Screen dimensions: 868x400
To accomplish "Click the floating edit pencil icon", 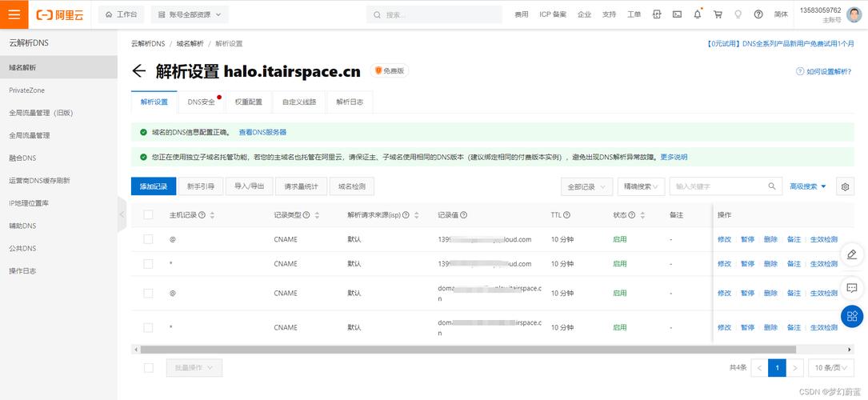I will 852,254.
